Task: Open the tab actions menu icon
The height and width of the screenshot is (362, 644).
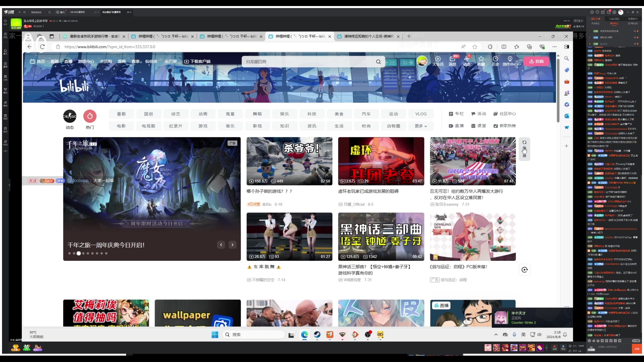Action: click(52, 36)
